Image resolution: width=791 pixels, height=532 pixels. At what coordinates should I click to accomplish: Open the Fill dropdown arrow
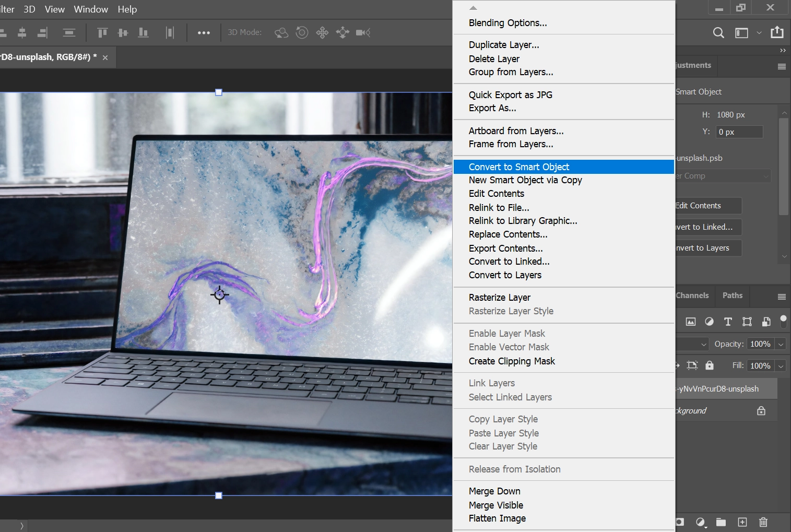[781, 365]
